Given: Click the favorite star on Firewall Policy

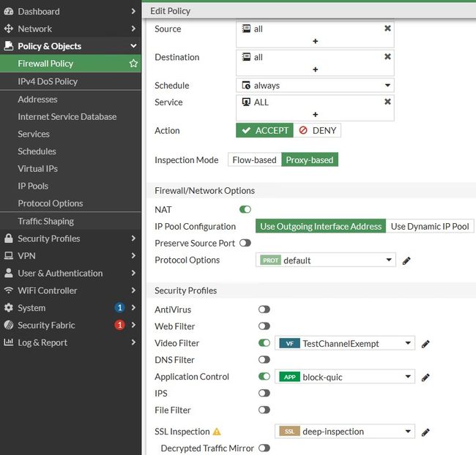Looking at the screenshot, I should click(x=133, y=64).
